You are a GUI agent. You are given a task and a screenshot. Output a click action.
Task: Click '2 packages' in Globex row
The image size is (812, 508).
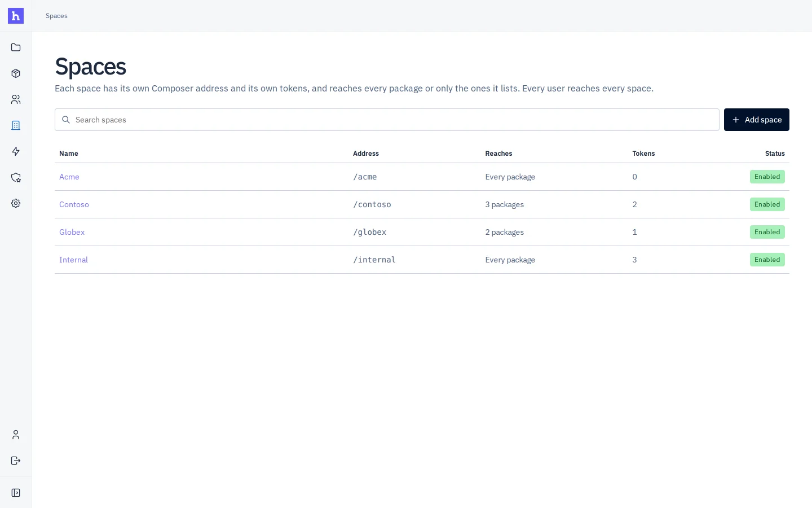505,232
